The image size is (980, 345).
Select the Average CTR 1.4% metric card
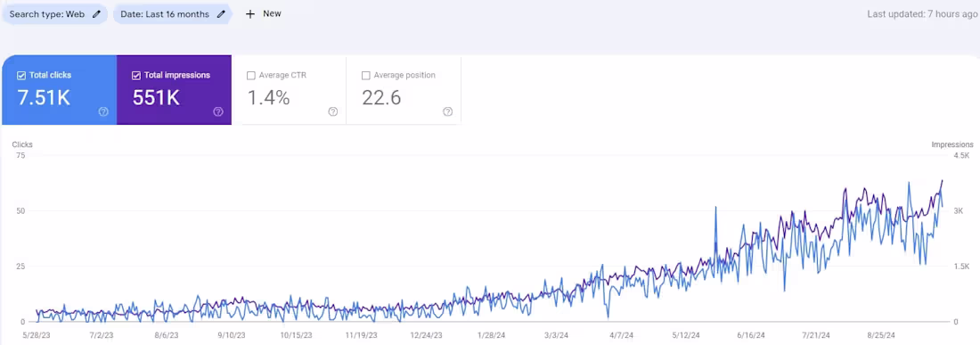[289, 90]
